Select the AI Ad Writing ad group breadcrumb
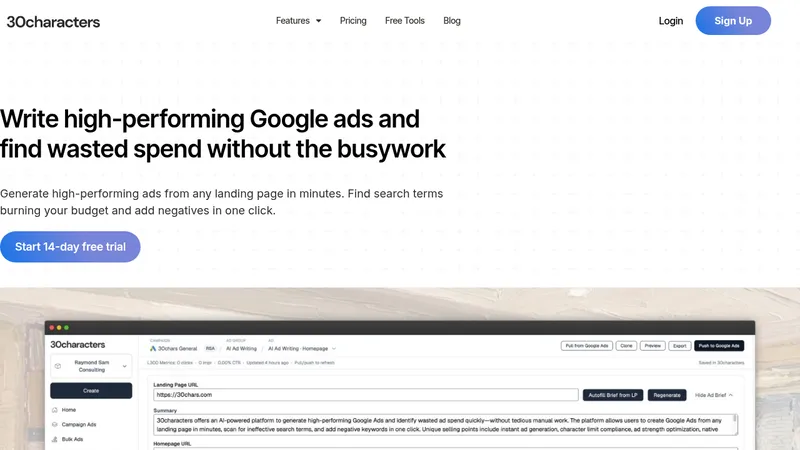 click(x=241, y=348)
